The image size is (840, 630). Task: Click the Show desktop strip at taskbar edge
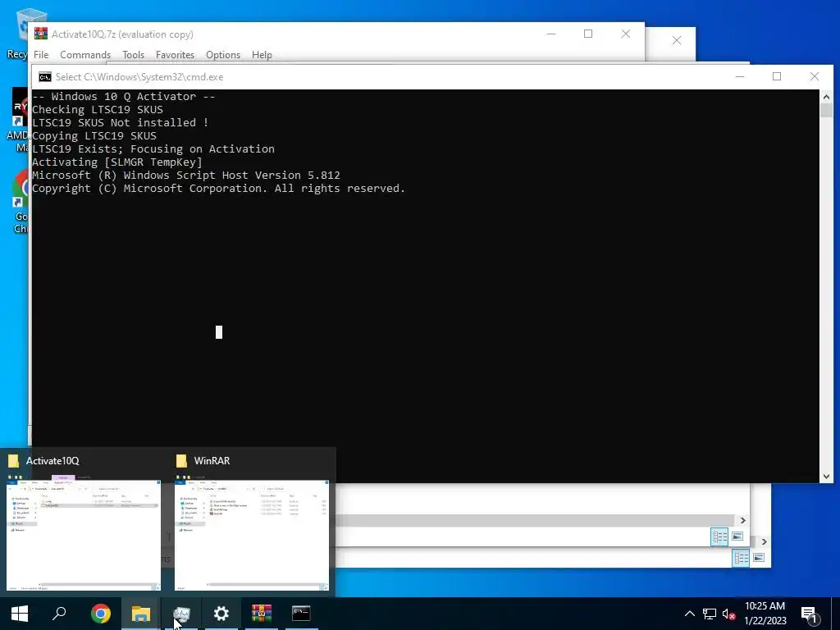click(837, 614)
